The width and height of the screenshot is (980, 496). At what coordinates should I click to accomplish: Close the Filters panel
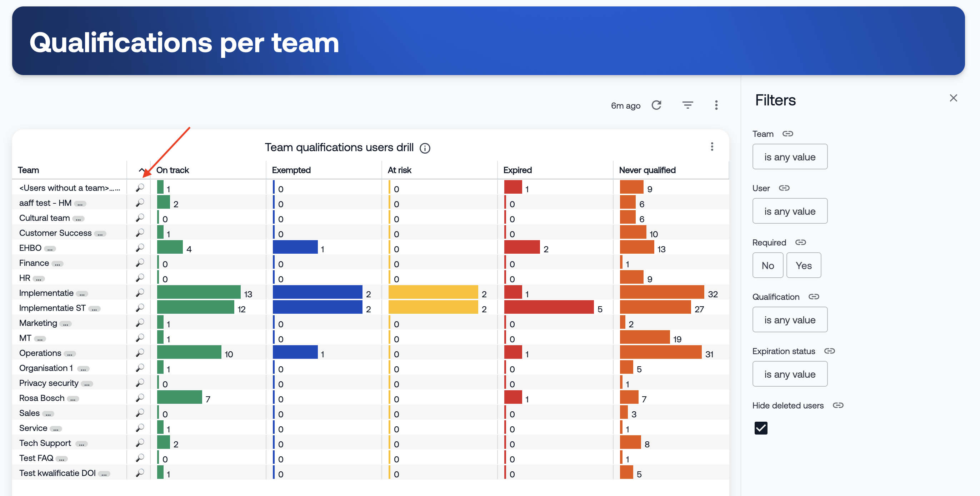(953, 98)
